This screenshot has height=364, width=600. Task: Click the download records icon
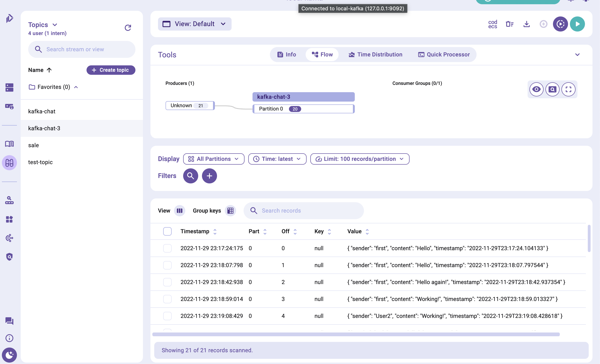pos(526,24)
